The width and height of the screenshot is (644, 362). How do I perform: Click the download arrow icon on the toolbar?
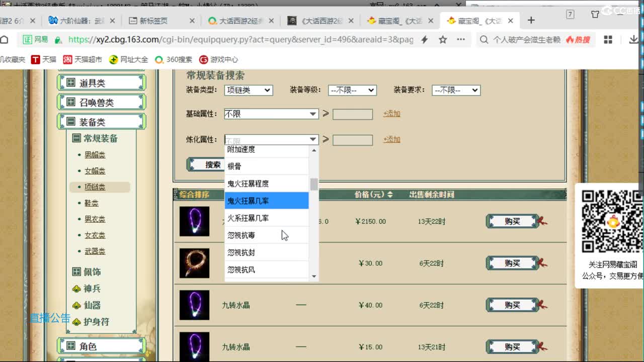point(633,40)
